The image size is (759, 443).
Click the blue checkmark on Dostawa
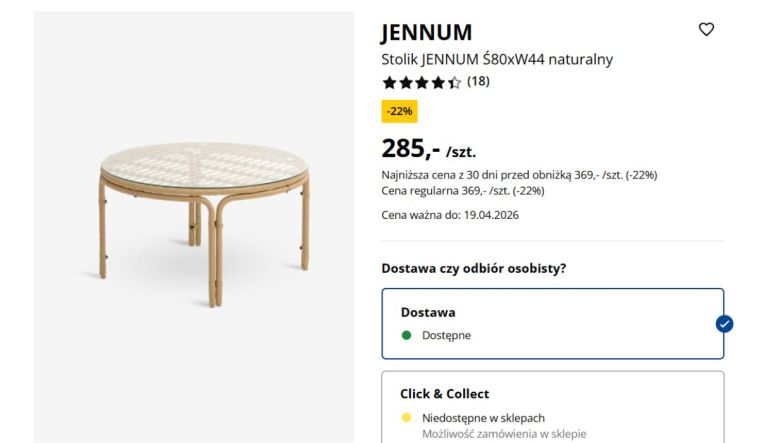click(x=724, y=323)
